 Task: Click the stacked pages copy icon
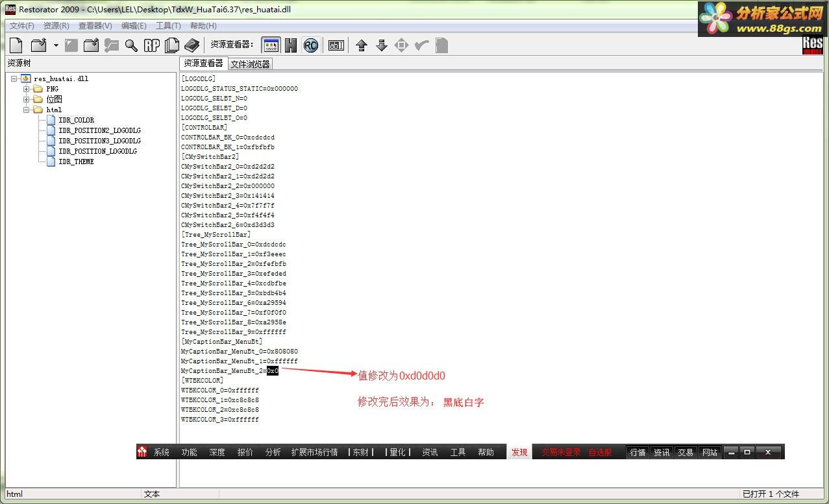click(x=172, y=45)
